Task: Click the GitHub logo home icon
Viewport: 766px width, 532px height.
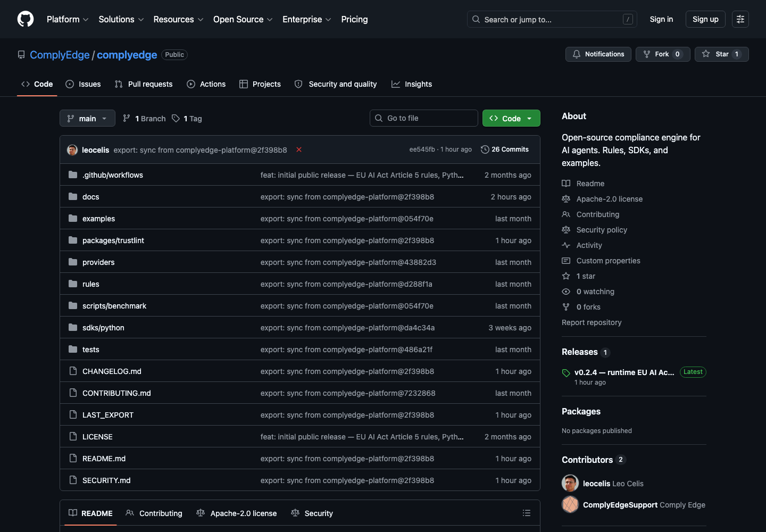Action: [26, 19]
